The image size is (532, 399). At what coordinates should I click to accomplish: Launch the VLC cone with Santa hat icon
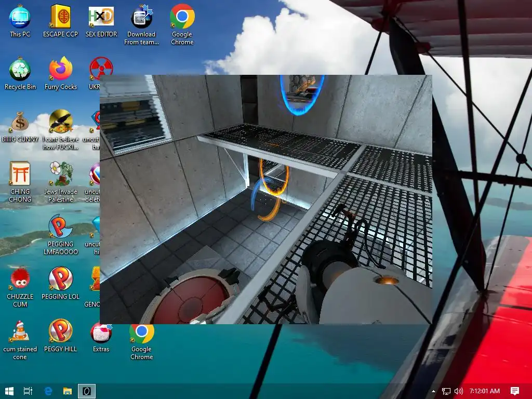click(20, 340)
